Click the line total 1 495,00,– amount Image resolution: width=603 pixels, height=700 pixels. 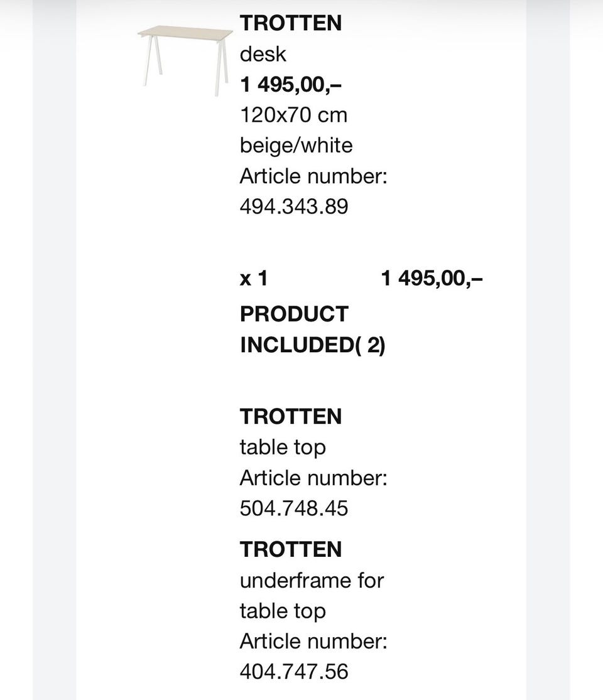pos(432,278)
